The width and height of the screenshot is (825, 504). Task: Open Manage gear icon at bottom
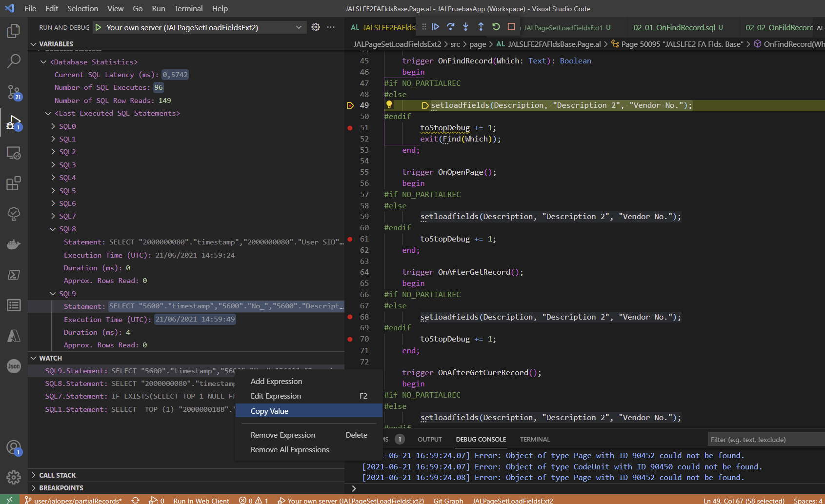pyautogui.click(x=14, y=477)
